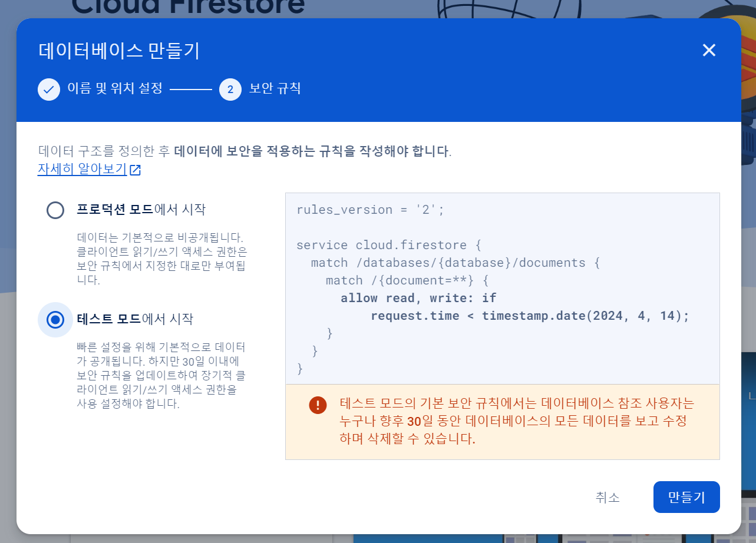Screen dimensions: 756x543
Task: Select 프로덕션 모드에서 시작 radio button
Action: [55, 210]
